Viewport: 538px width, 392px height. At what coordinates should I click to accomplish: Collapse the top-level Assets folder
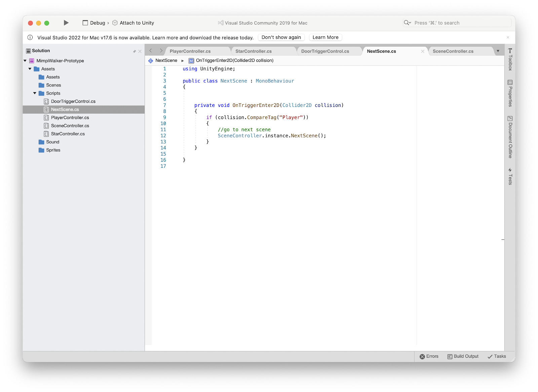click(30, 69)
